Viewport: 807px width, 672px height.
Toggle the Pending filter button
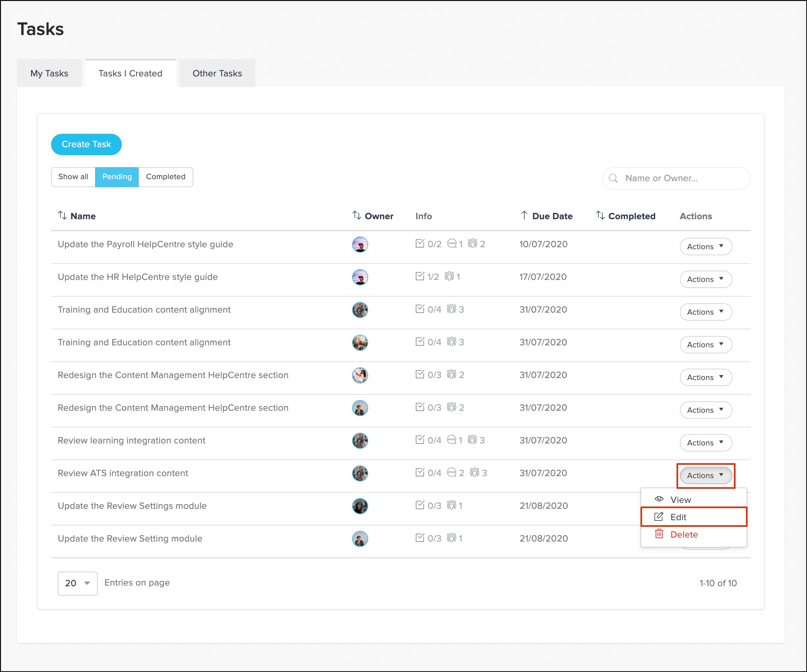point(117,177)
